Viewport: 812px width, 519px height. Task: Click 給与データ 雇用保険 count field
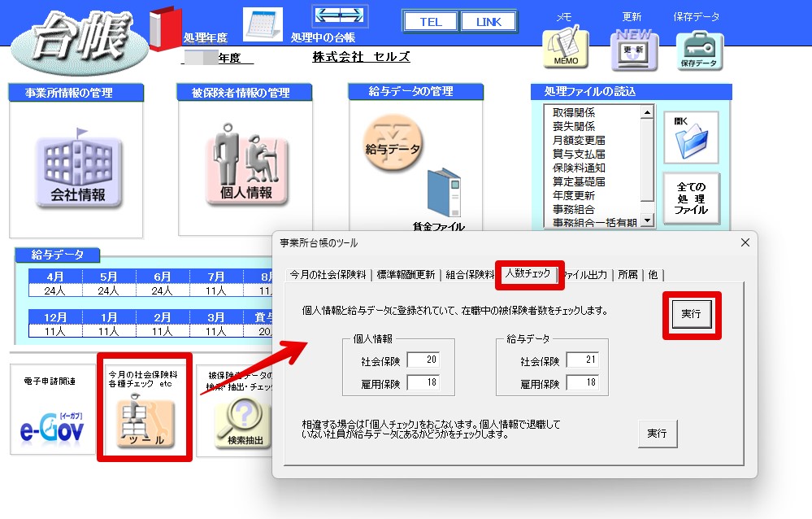coord(582,382)
